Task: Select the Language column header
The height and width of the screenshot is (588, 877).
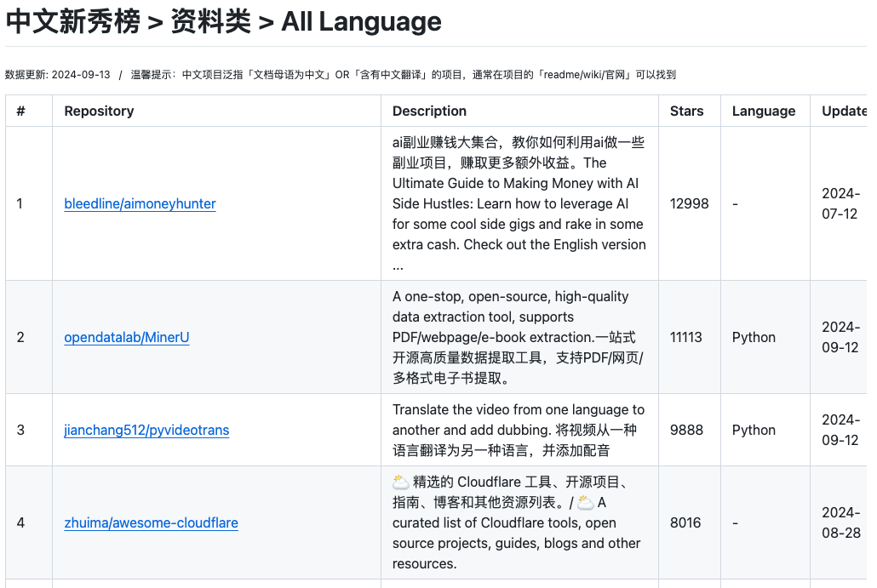Action: click(x=763, y=111)
